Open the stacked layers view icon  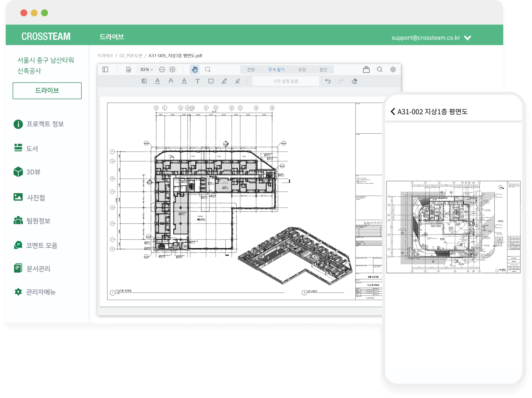point(366,69)
